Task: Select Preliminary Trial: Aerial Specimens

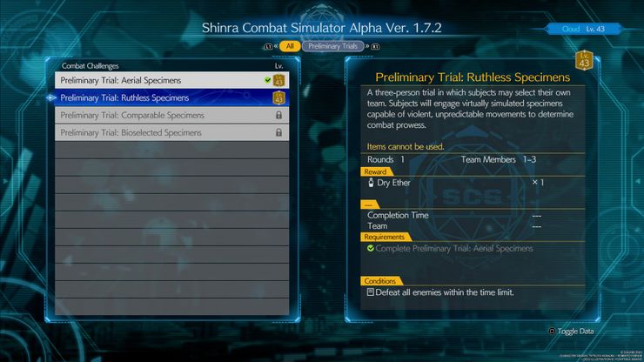Action: (171, 80)
